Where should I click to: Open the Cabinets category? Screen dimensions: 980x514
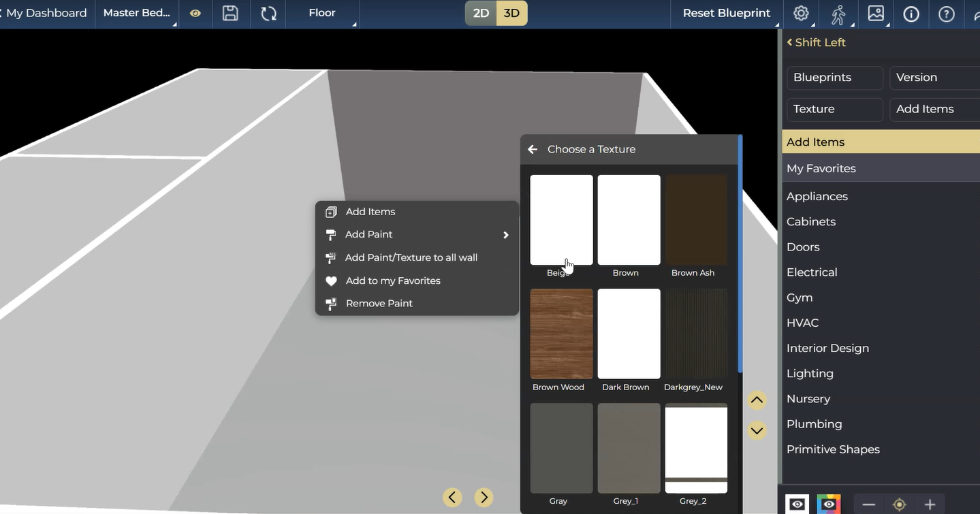(811, 222)
